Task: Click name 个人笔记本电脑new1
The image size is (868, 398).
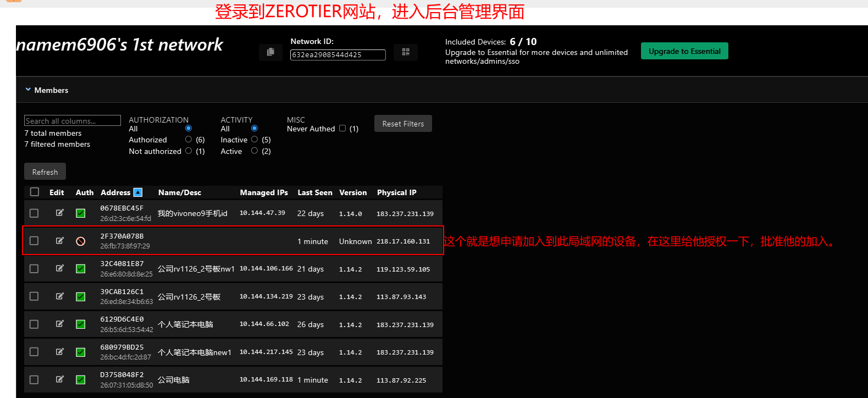Action: pyautogui.click(x=195, y=352)
